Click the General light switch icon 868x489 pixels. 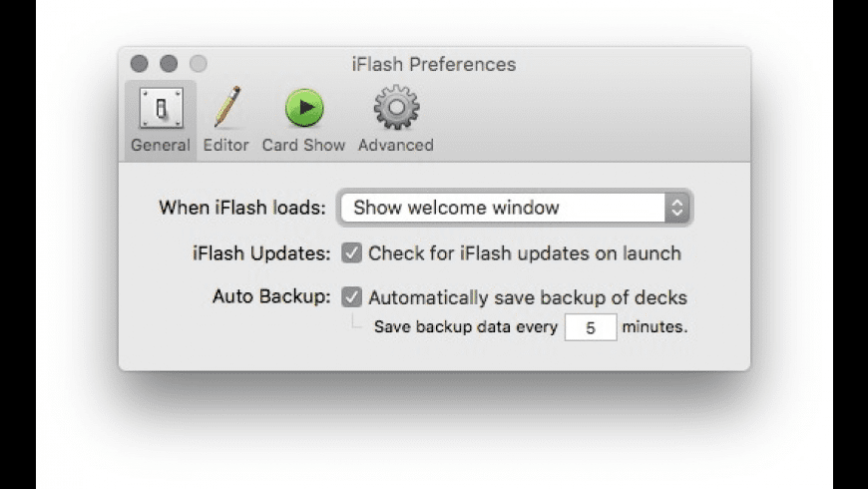160,108
